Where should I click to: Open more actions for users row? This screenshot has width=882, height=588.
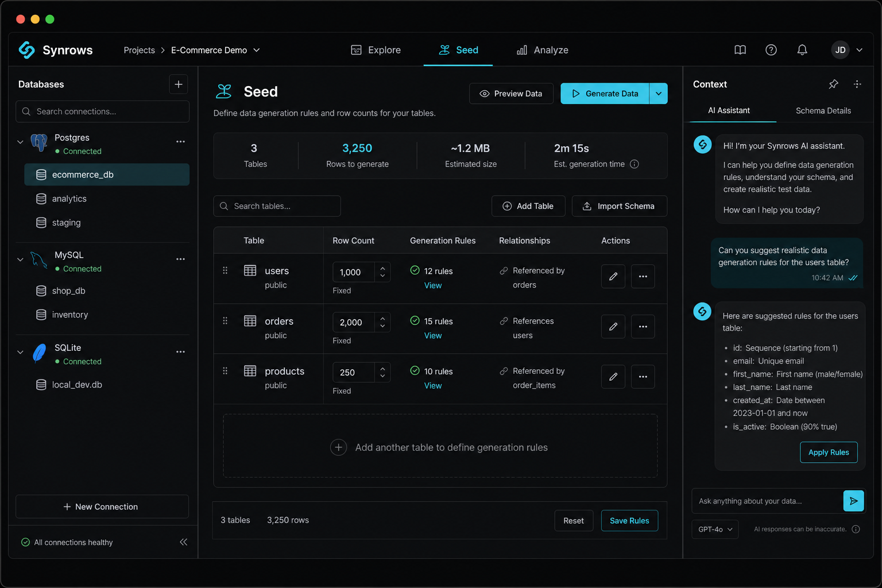click(643, 276)
